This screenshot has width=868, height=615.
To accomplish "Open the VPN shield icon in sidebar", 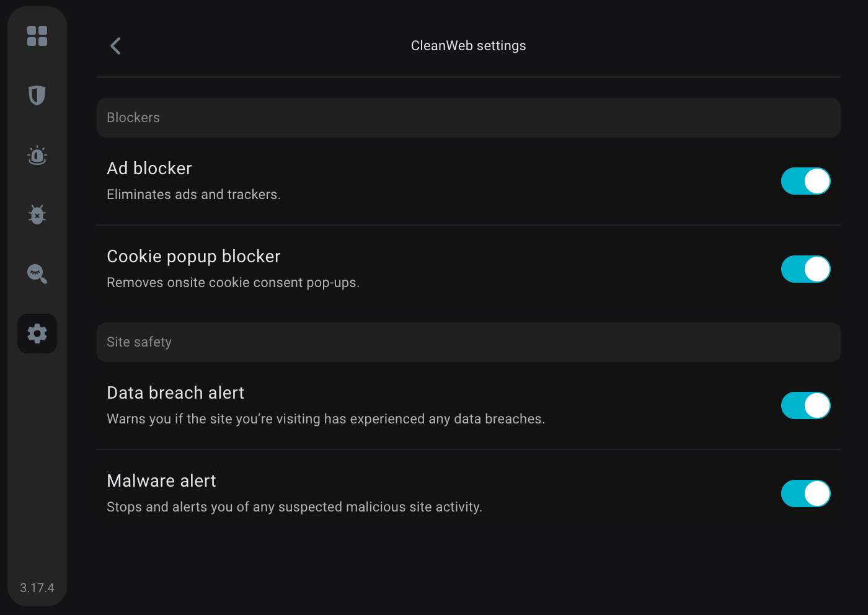I will (37, 95).
